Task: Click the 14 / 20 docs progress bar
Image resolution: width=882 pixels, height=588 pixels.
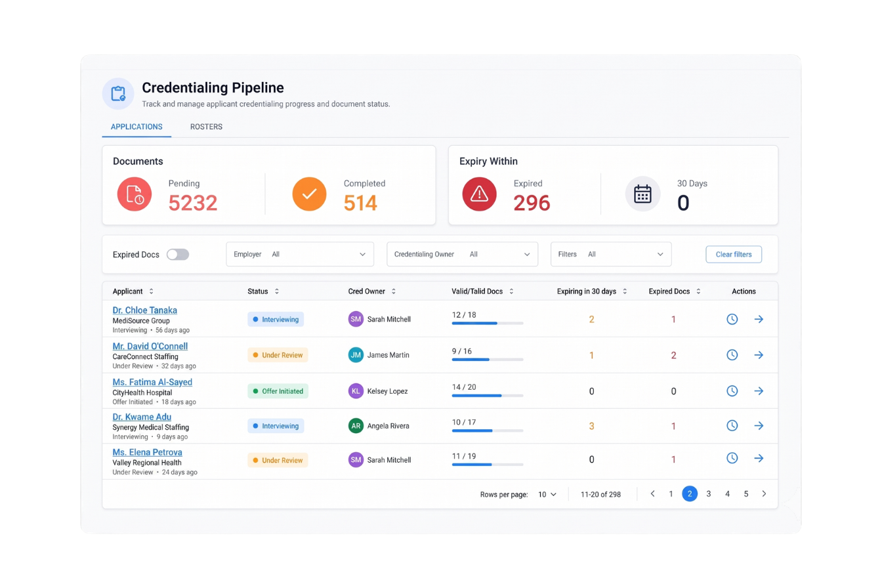Action: (488, 396)
